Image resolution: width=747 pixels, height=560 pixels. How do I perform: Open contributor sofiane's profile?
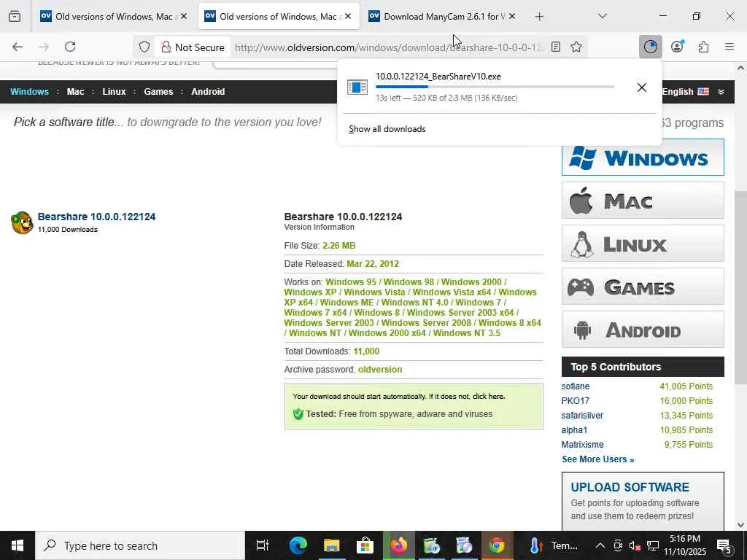coord(575,386)
